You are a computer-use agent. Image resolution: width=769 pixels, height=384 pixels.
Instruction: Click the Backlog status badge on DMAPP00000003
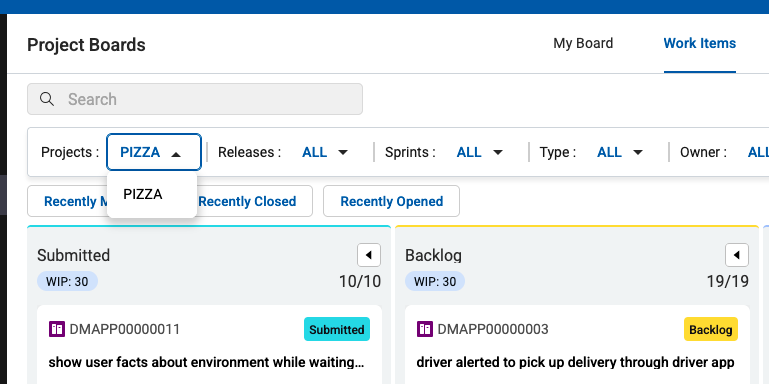(711, 330)
